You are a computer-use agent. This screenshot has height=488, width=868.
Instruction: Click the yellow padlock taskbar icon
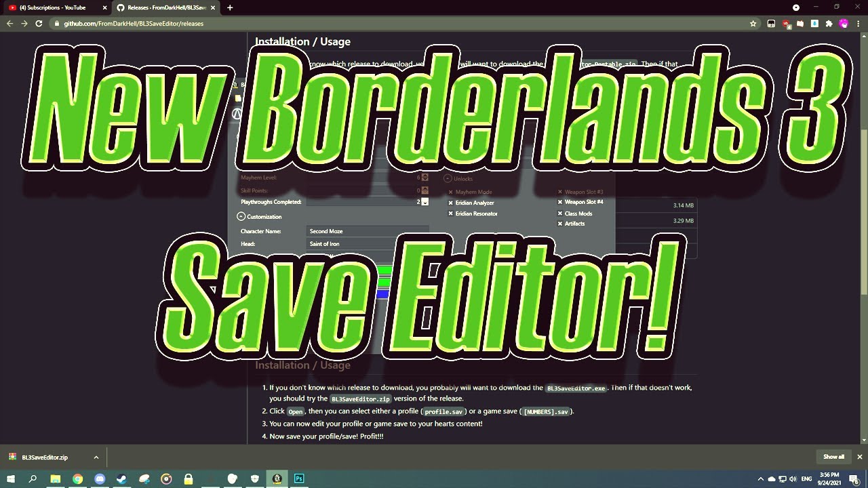189,479
